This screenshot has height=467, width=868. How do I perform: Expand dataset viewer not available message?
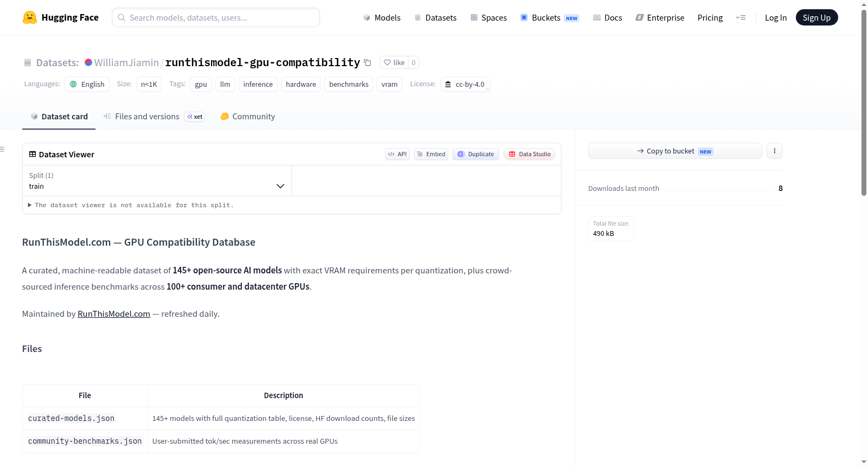point(131,205)
